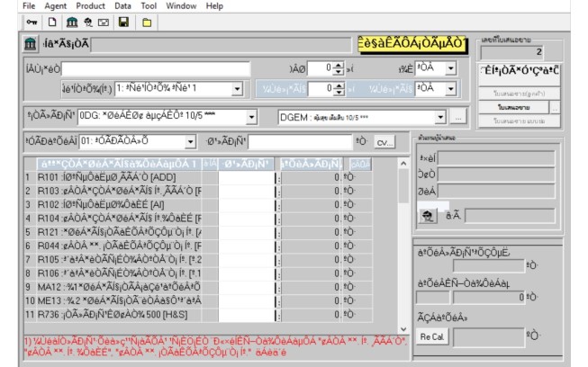Click the R736 amount input cell
Image resolution: width=588 pixels, height=367 pixels.
247,315
